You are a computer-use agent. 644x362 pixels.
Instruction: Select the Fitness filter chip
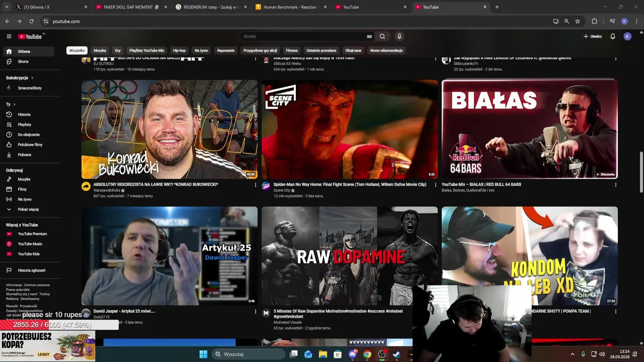(x=292, y=50)
